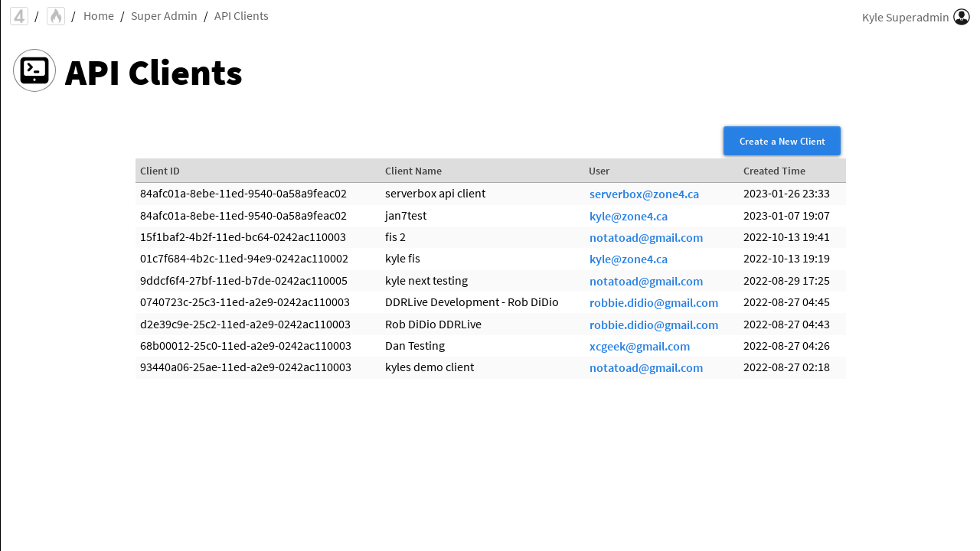The image size is (980, 551).
Task: Open notatoad@gmail.com link for fis 2
Action: coord(645,238)
